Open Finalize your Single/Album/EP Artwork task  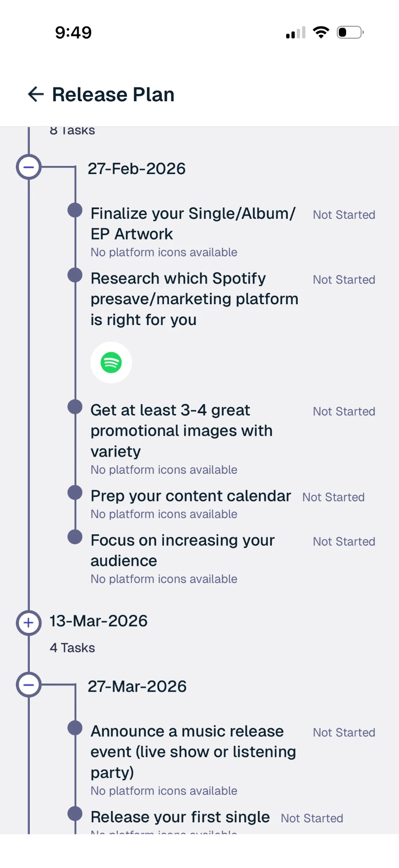[193, 223]
